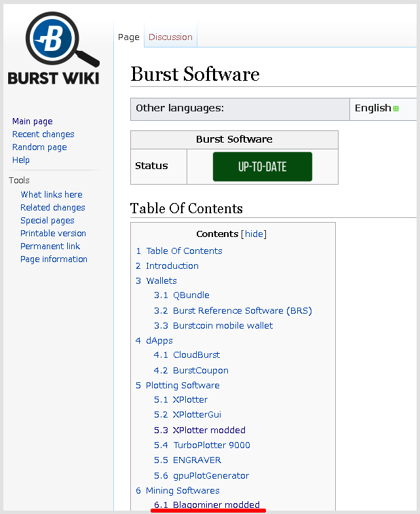Click the UP-TO-DATE status badge

[x=262, y=167]
